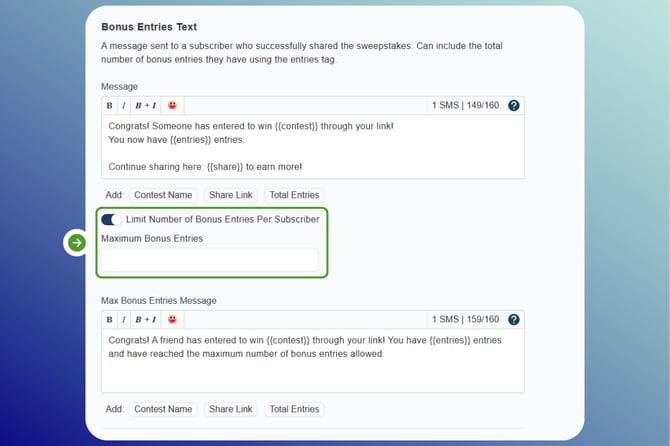This screenshot has width=670, height=446.
Task: Toggle Limit Number of Bonus Entries Per Subscriber
Action: click(111, 219)
